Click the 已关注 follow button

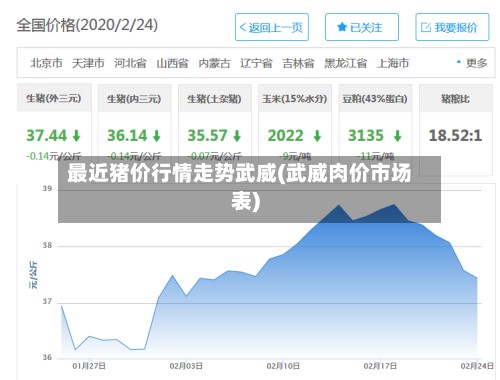tap(362, 27)
